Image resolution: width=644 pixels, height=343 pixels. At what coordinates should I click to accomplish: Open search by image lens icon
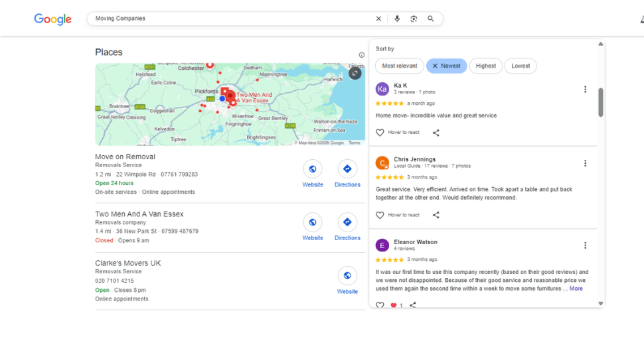point(414,19)
